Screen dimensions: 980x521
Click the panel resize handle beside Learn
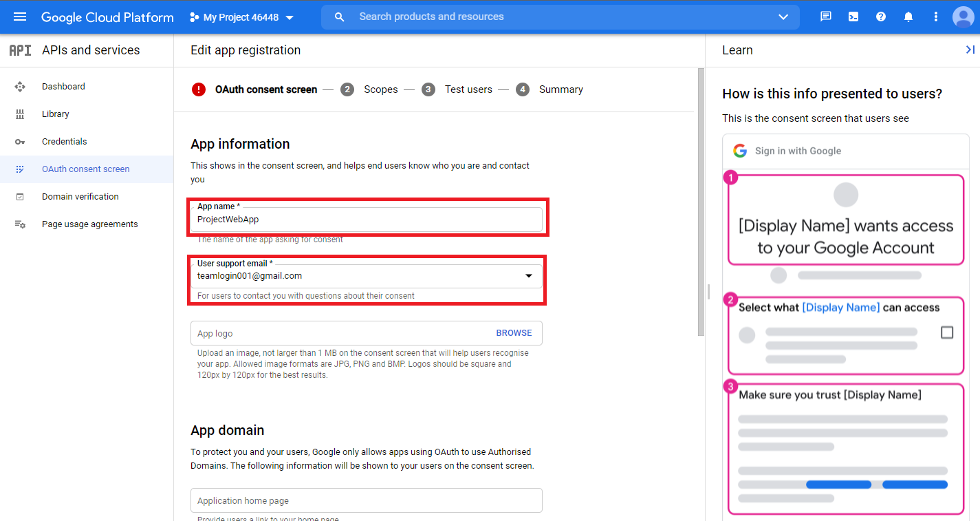click(708, 292)
